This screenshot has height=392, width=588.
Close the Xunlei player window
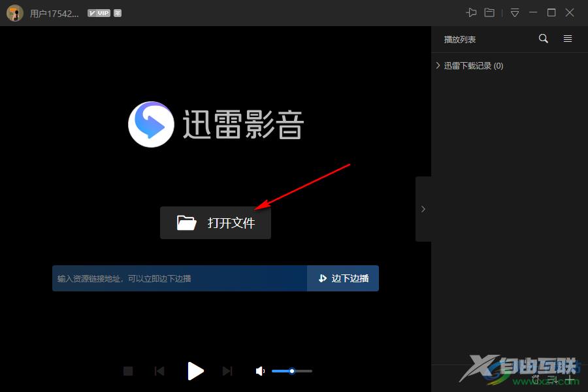[x=570, y=13]
